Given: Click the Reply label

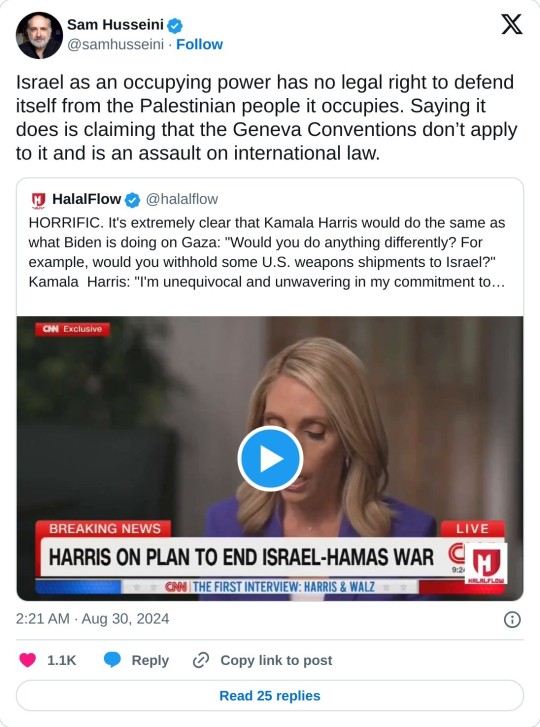Looking at the screenshot, I should [x=150, y=660].
